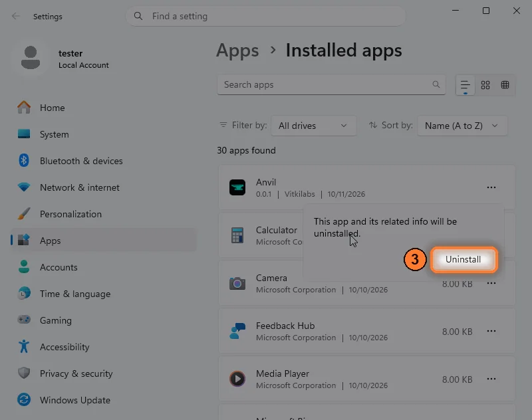Open the Sort by Name dropdown
Screen dimensions: 532x420
[x=462, y=126]
